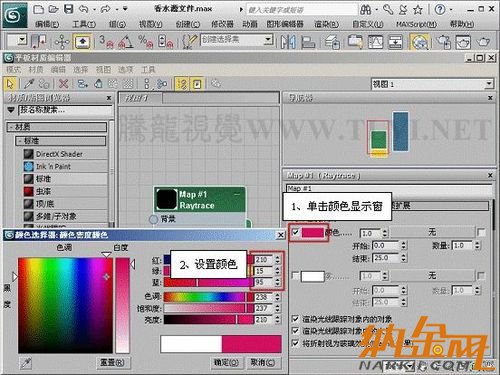This screenshot has width=500, height=375.
Task: Open the 修改器 menu
Action: (x=222, y=24)
